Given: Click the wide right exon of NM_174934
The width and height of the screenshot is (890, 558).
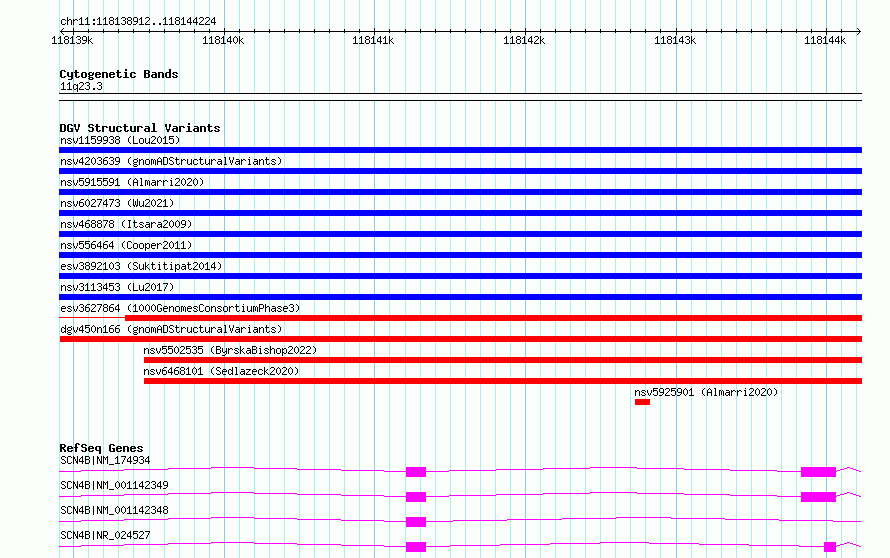Looking at the screenshot, I should pos(818,472).
